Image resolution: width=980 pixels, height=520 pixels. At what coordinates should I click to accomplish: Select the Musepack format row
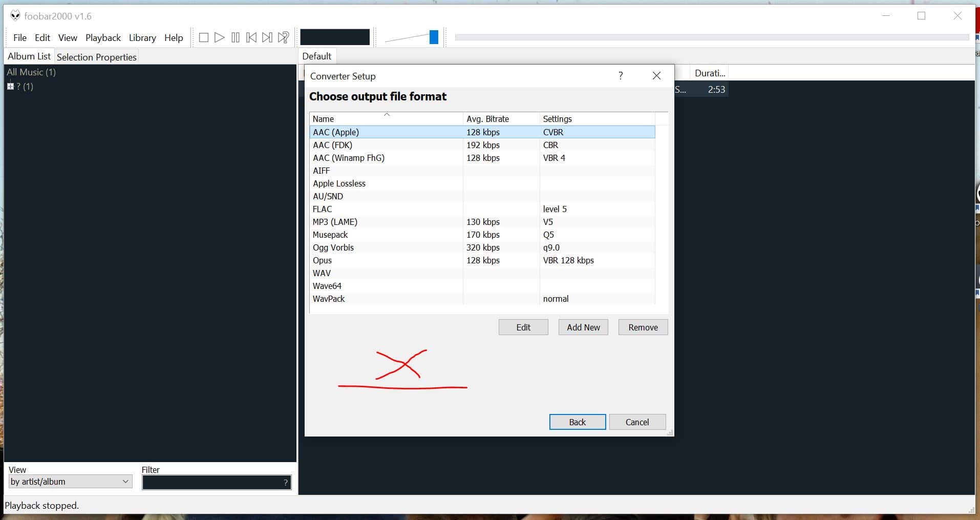click(x=482, y=235)
